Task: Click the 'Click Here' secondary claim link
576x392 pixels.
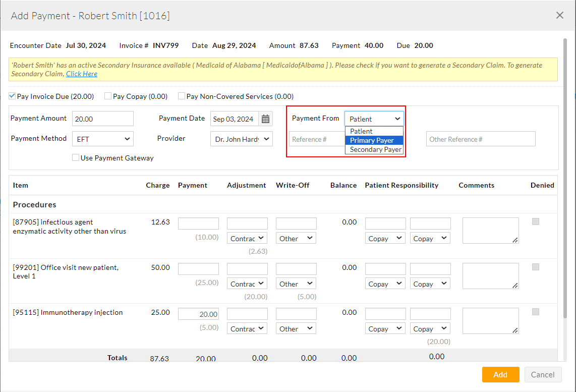Action: (x=81, y=73)
